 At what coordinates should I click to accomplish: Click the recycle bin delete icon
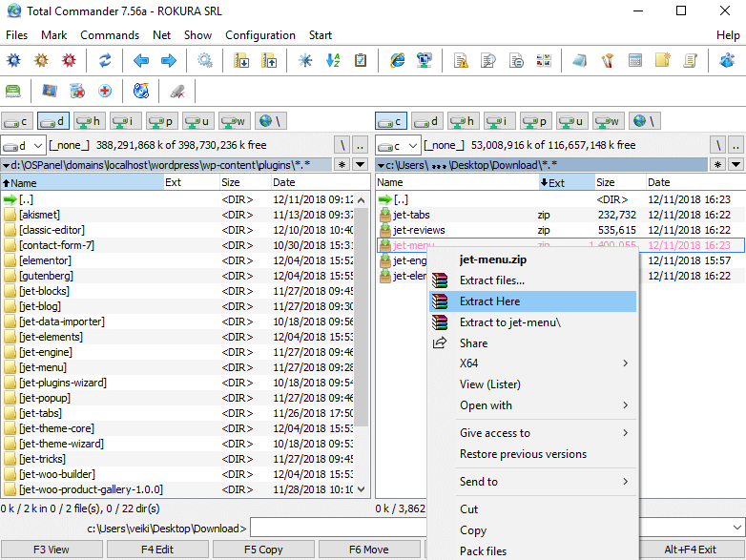click(x=77, y=91)
